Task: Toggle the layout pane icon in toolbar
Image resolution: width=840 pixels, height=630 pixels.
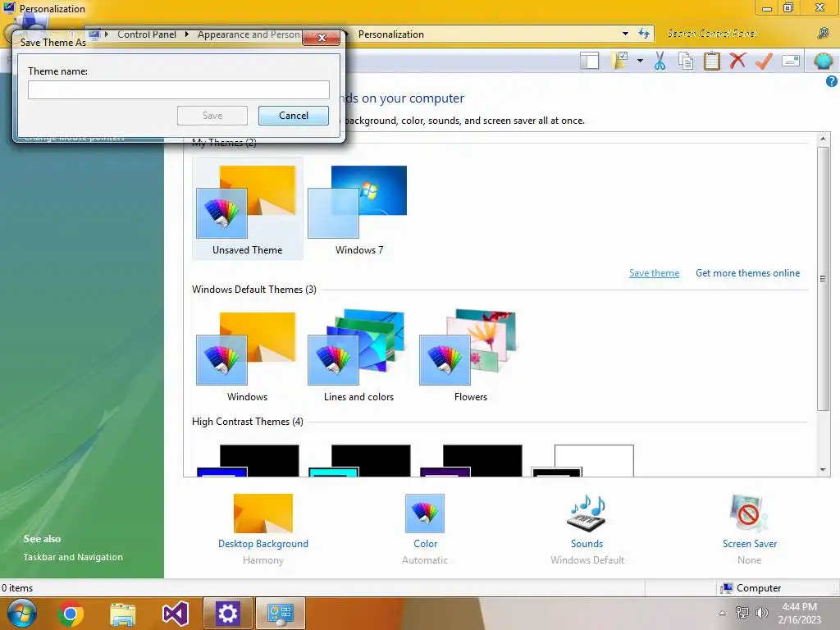Action: pyautogui.click(x=589, y=61)
